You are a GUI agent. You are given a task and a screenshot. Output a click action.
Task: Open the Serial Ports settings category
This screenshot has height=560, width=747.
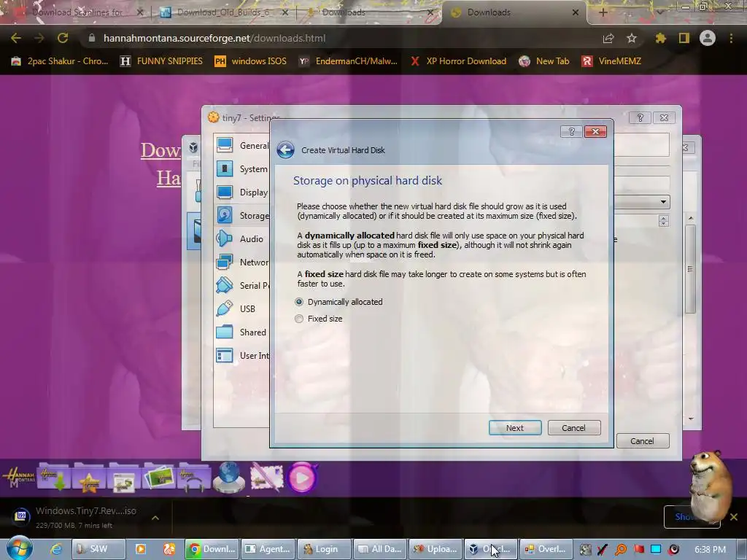click(242, 285)
